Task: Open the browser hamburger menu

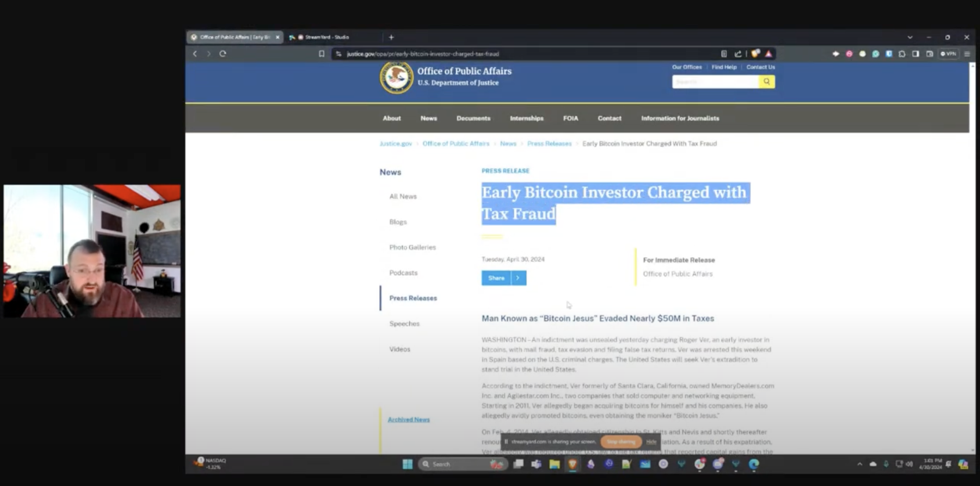Action: point(967,53)
